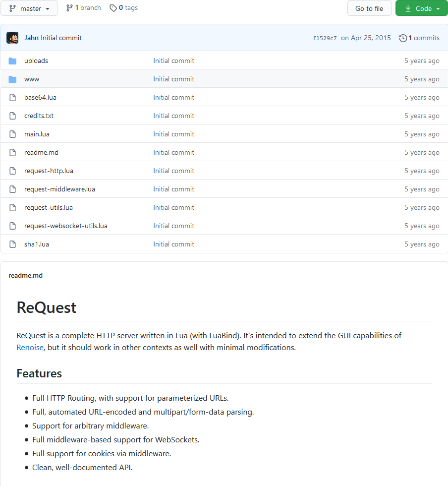Viewport: 448px width, 486px height.
Task: View the 0 tags link
Action: [123, 8]
